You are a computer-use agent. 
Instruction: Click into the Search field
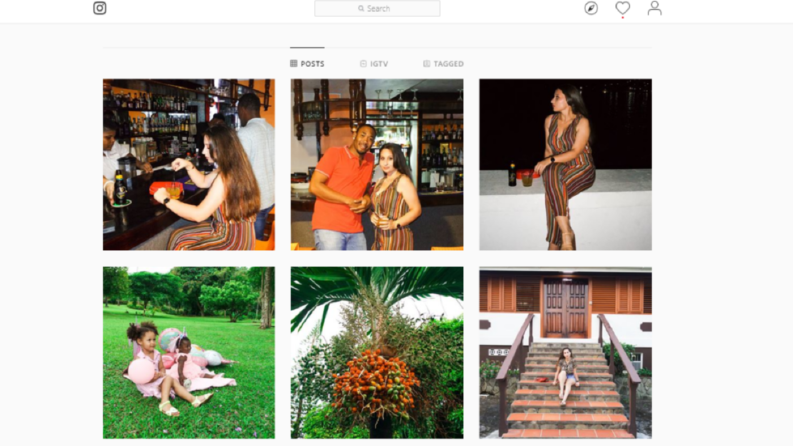[x=377, y=9]
